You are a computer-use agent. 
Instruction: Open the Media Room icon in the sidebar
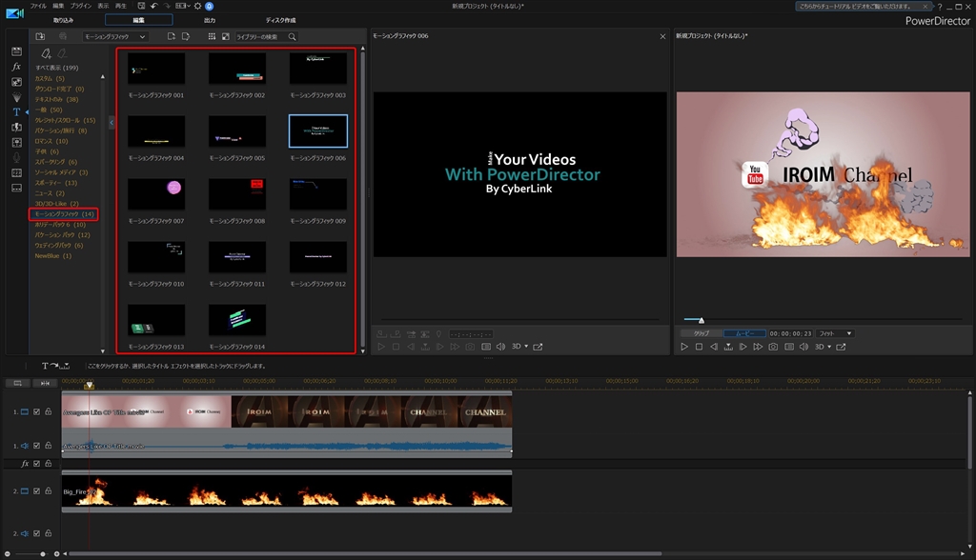(17, 51)
